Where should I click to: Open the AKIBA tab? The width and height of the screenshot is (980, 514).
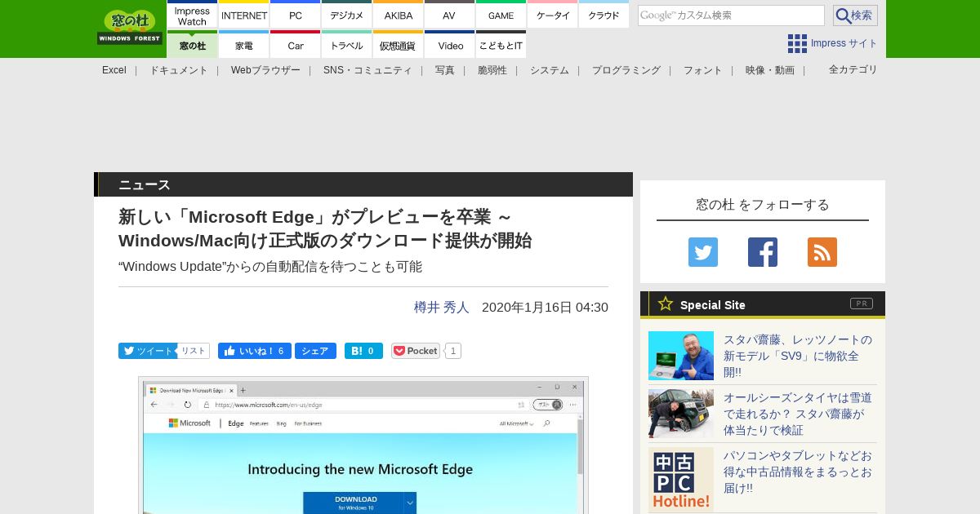click(398, 15)
